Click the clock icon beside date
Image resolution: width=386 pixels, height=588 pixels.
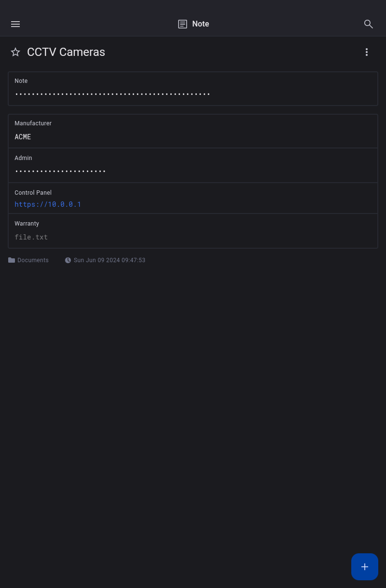(68, 260)
